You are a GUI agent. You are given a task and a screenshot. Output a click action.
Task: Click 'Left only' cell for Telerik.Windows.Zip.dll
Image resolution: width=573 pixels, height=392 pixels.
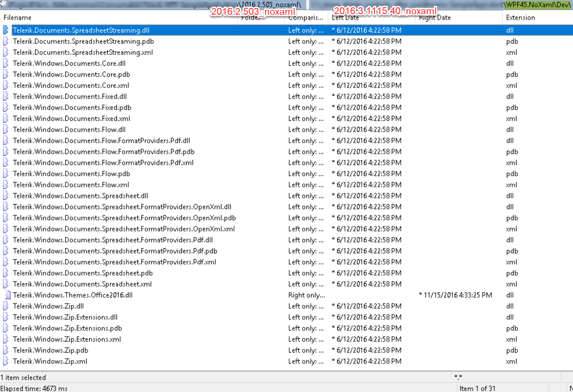(306, 306)
